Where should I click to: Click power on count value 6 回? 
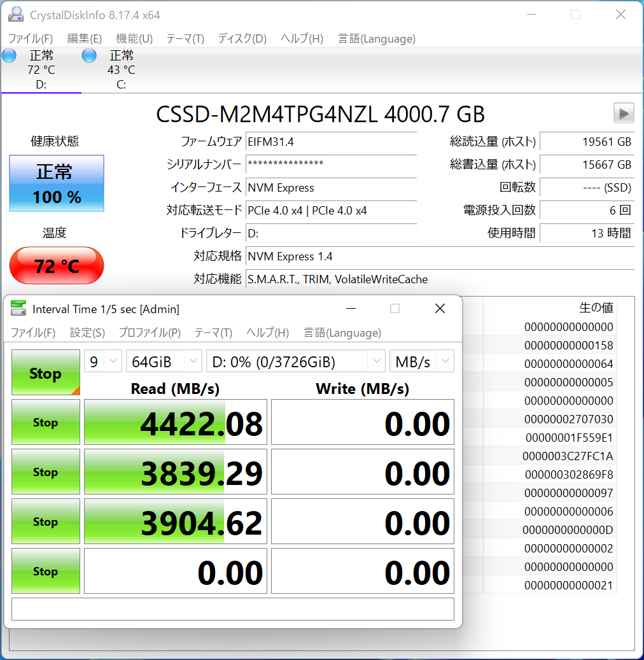[x=587, y=210]
